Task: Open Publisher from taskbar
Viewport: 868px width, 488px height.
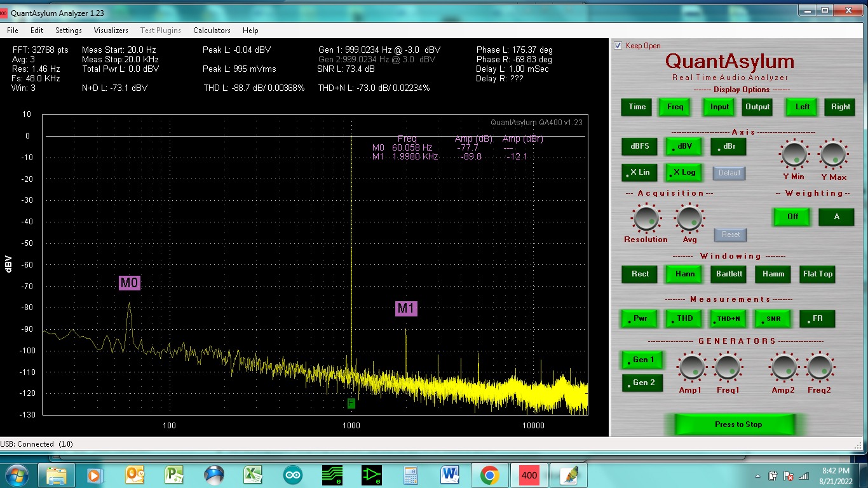Action: pyautogui.click(x=174, y=475)
